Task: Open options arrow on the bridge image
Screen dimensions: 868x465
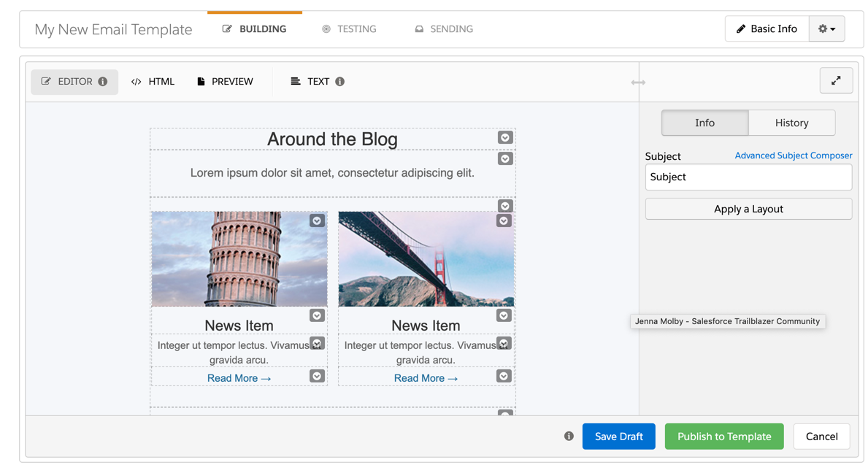Action: tap(504, 220)
